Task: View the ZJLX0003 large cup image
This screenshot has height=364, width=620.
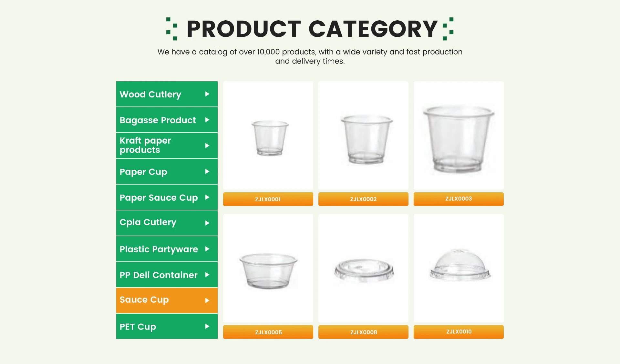Action: click(x=459, y=138)
